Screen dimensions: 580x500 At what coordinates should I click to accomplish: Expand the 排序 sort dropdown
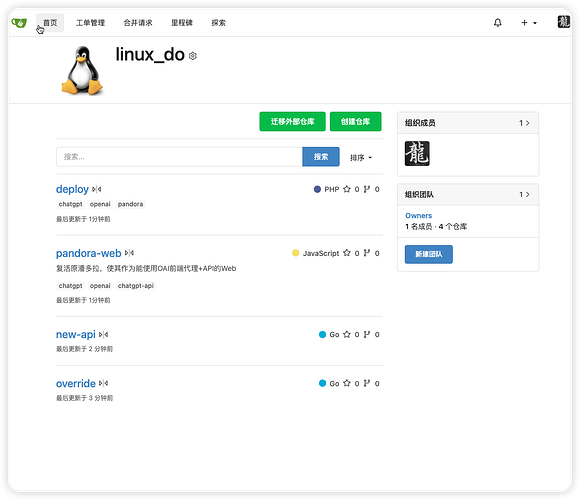(361, 158)
